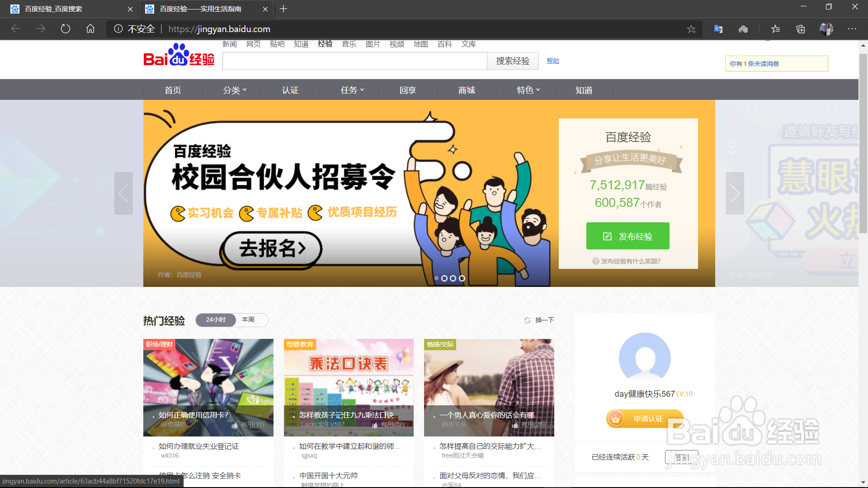Select the second carousel dot indicator
Image resolution: width=868 pixels, height=488 pixels.
[444, 278]
